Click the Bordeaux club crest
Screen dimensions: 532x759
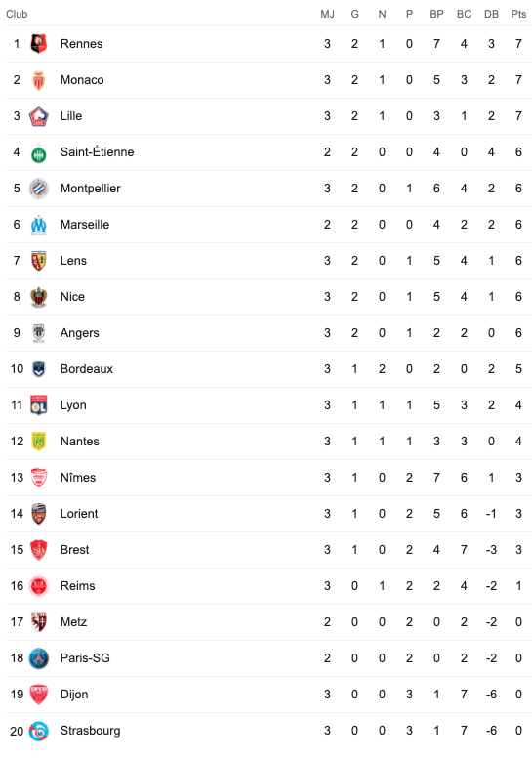coord(39,369)
